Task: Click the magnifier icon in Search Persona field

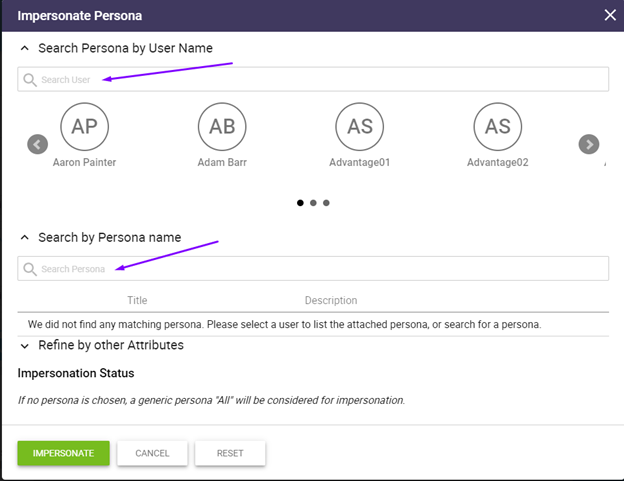Action: tap(30, 269)
